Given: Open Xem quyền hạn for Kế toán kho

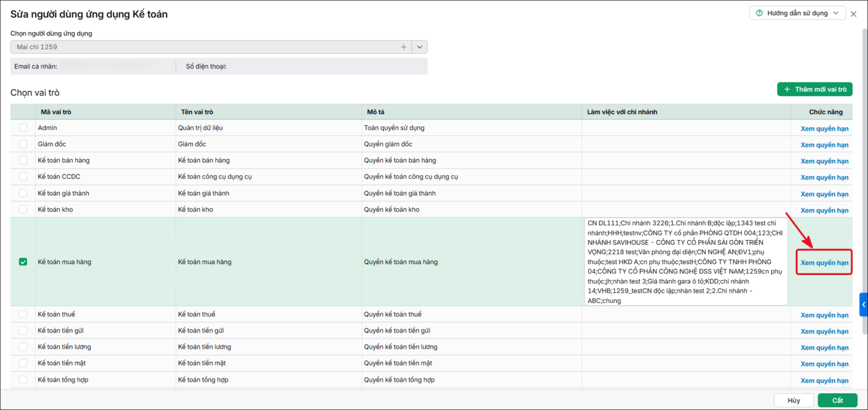Looking at the screenshot, I should (x=825, y=210).
